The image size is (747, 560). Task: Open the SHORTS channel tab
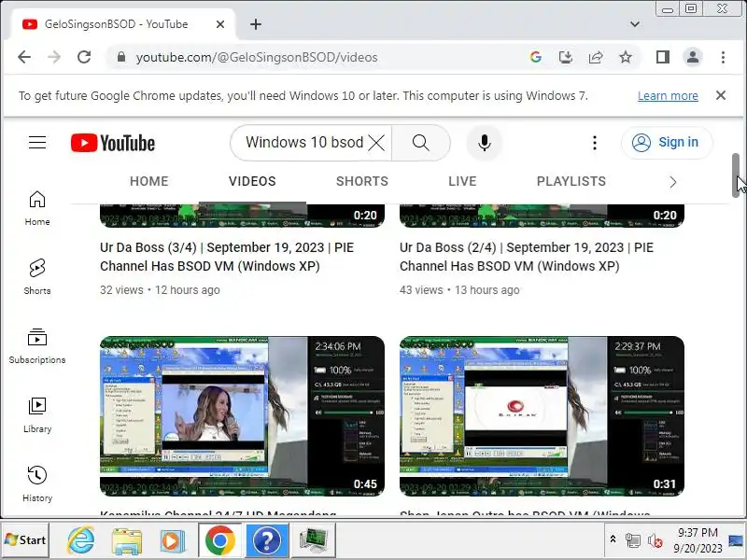tap(362, 181)
